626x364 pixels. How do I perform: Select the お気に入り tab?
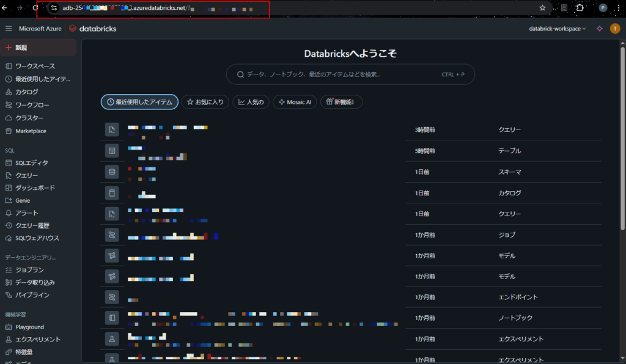point(205,102)
